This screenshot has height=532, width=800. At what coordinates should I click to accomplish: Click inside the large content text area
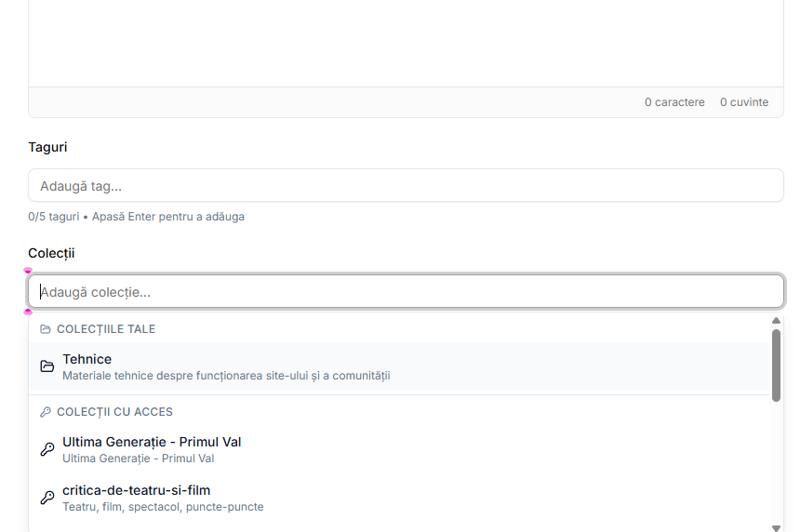(x=406, y=42)
